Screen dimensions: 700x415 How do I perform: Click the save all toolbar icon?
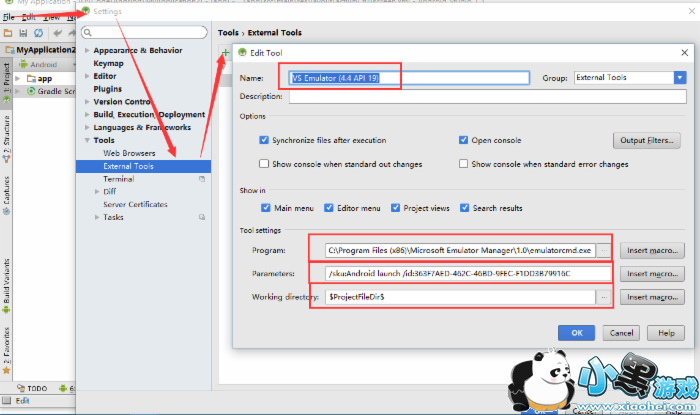(x=23, y=33)
